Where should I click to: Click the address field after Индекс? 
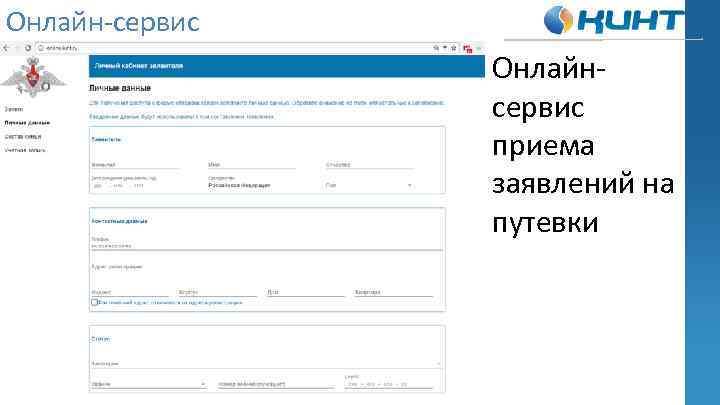click(x=218, y=292)
